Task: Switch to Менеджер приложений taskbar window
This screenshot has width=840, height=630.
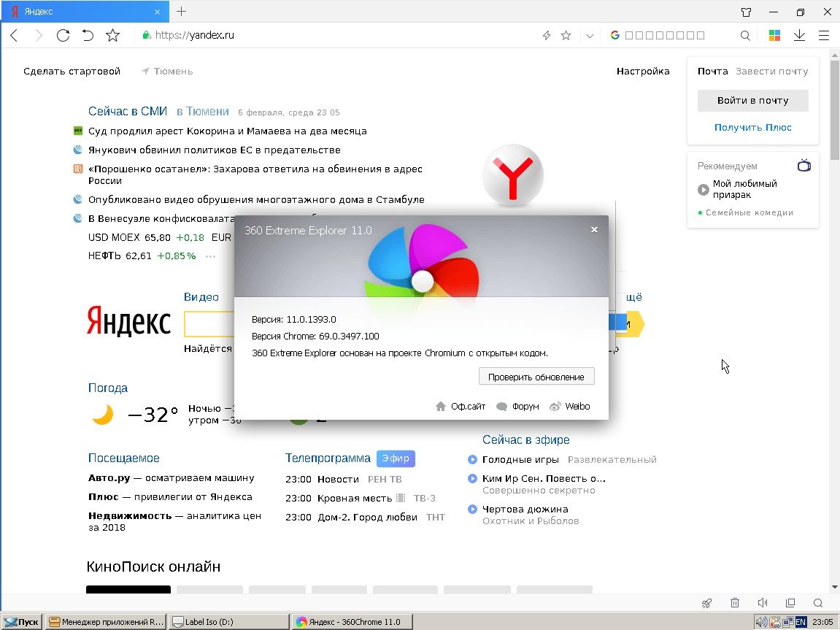Action: coord(106,622)
